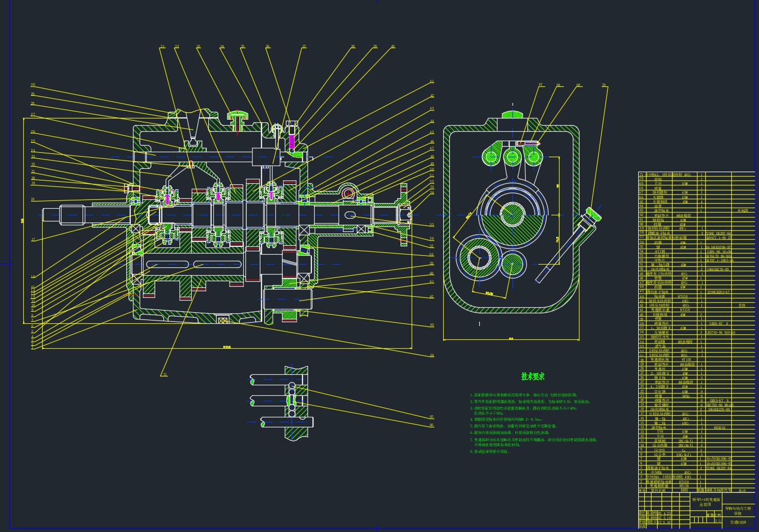Select callout number 40 above main view
The height and width of the screenshot is (532, 759).
pyautogui.click(x=393, y=47)
